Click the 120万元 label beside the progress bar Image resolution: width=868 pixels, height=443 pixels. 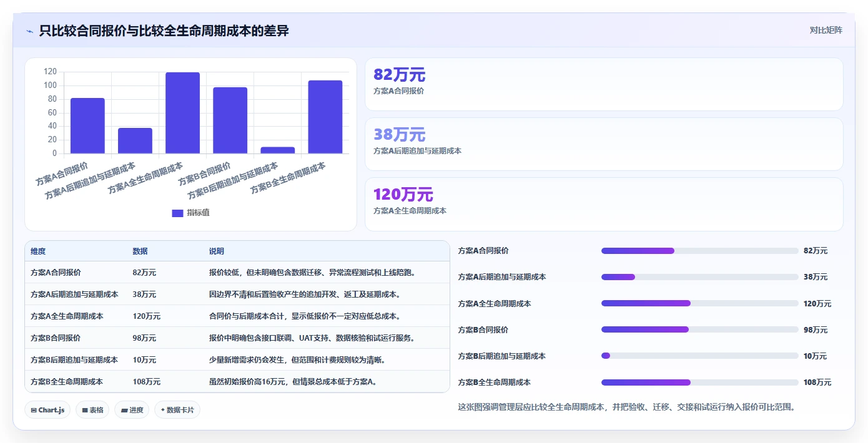click(817, 304)
